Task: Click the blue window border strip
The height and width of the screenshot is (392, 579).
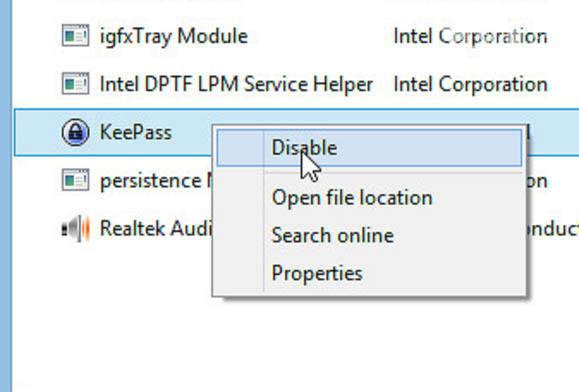Action: pos(6,196)
